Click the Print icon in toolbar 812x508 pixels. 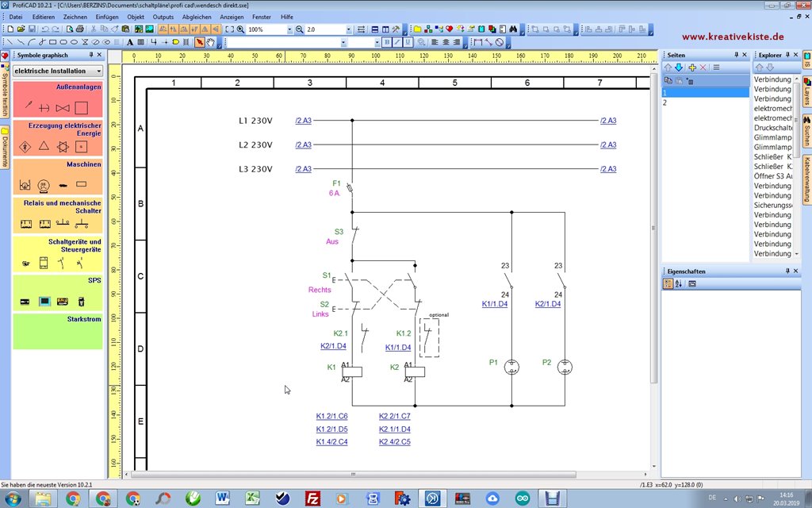pyautogui.click(x=79, y=29)
